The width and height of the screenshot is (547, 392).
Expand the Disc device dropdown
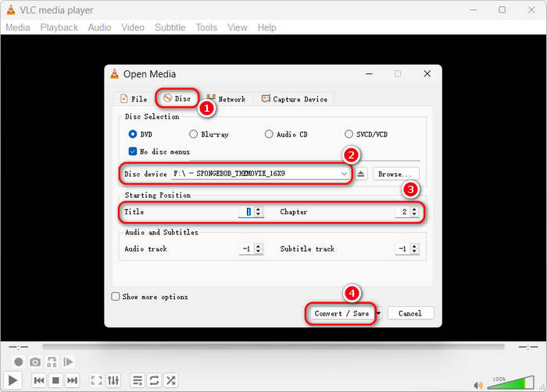(x=344, y=173)
